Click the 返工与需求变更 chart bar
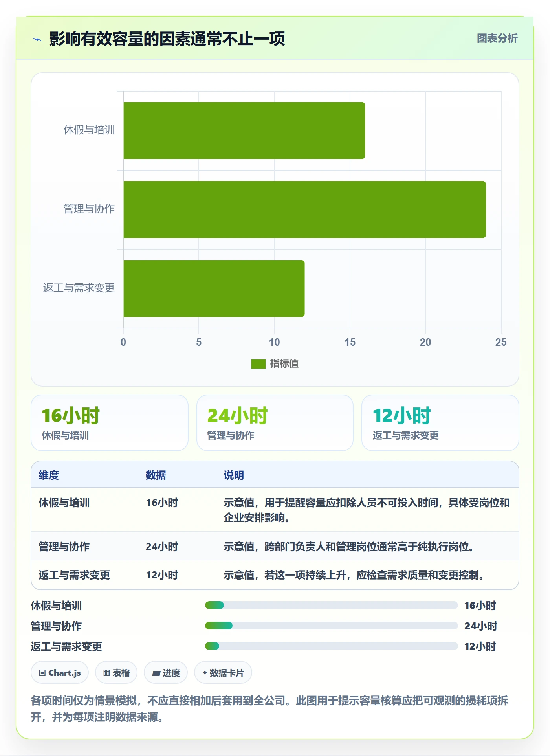 [x=214, y=288]
